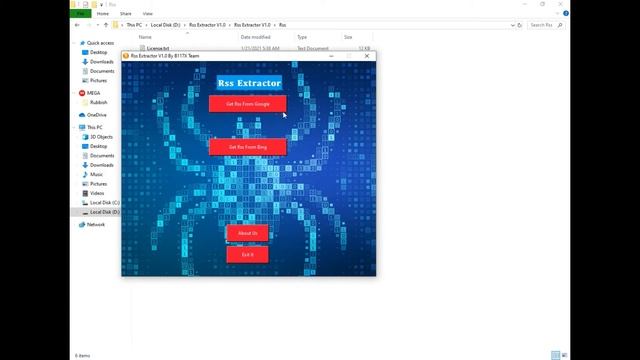Click the OneDrive cloud icon
Viewport: 640px width, 360px height.
coord(82,115)
